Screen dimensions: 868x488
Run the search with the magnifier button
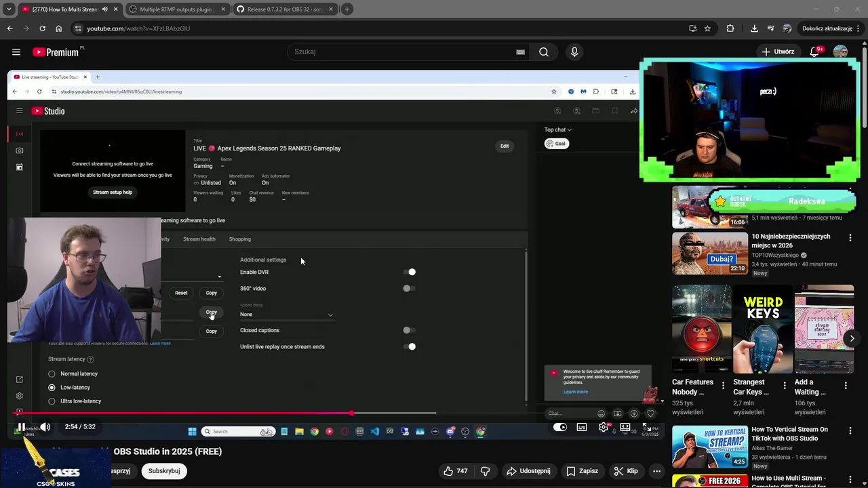[544, 52]
